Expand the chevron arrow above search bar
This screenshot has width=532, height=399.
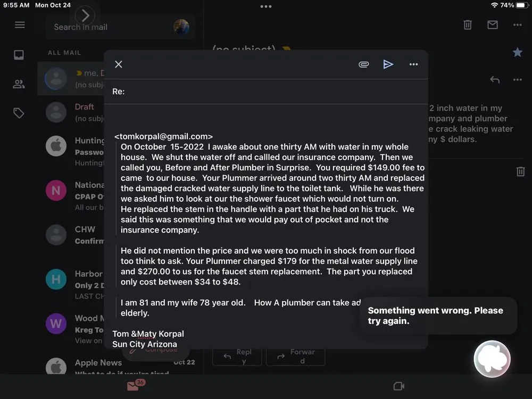[x=85, y=16]
